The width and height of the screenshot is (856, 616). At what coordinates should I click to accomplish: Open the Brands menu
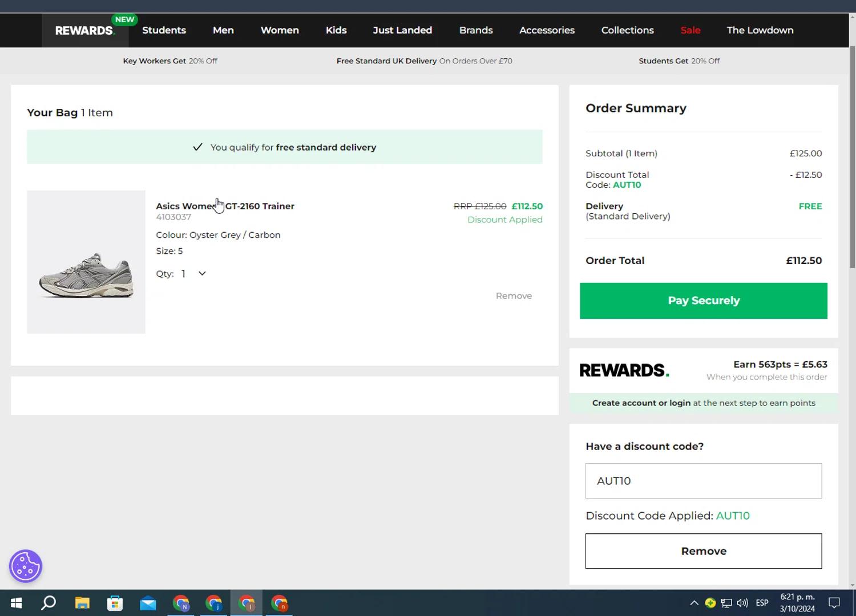[476, 30]
